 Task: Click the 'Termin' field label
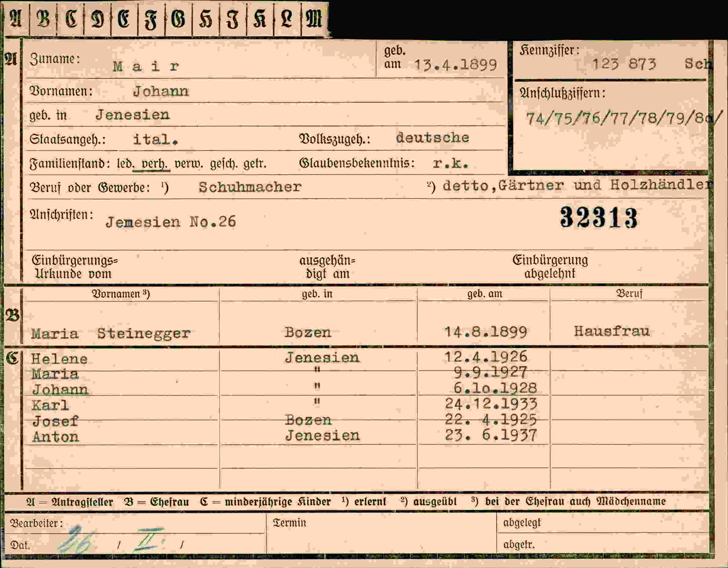pyautogui.click(x=289, y=523)
